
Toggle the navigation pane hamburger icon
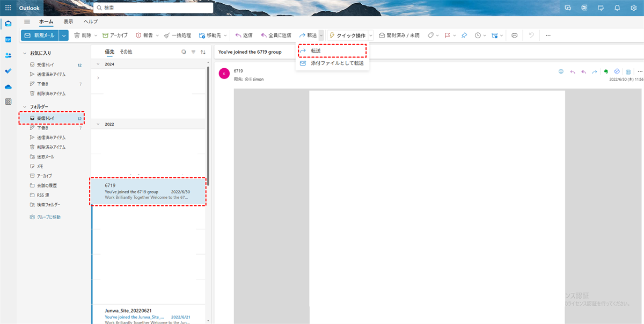pyautogui.click(x=27, y=21)
